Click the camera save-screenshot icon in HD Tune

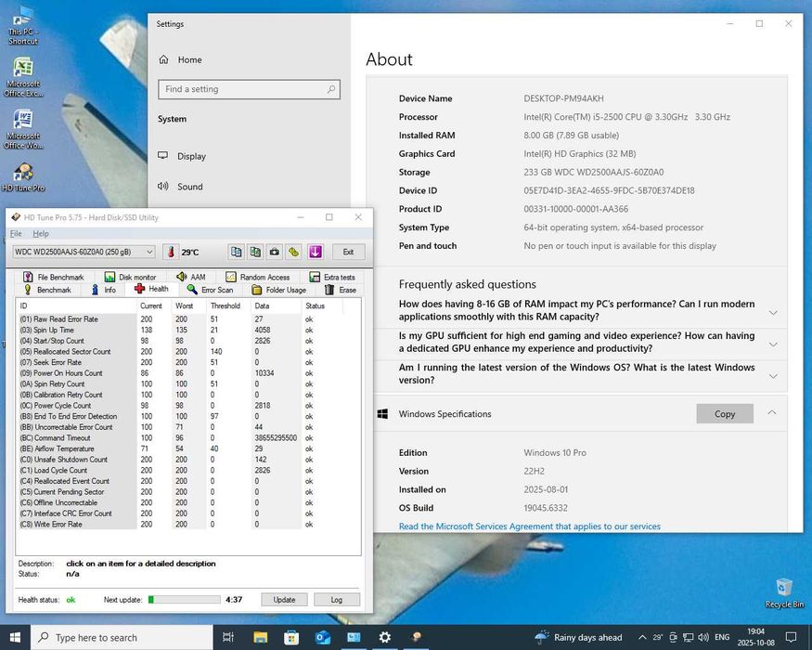275,252
